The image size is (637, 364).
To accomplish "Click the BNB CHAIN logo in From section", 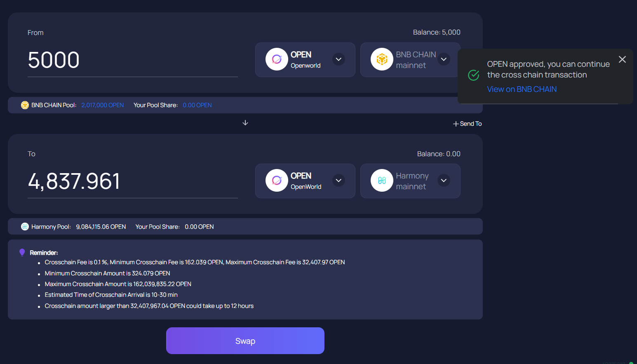I will pyautogui.click(x=382, y=59).
